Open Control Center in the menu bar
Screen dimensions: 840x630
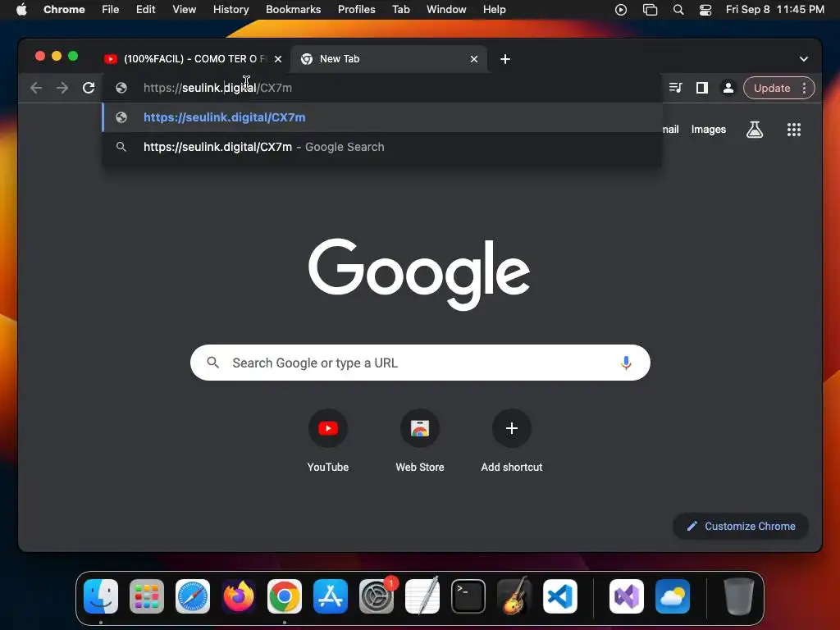click(705, 10)
